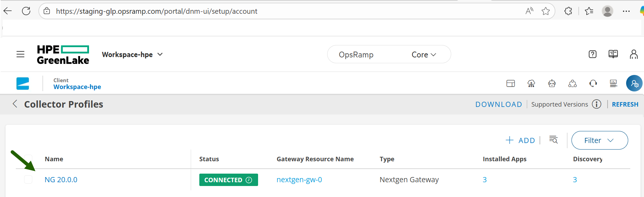Open the Dashboard layout icon
The width and height of the screenshot is (644, 197).
pos(511,84)
